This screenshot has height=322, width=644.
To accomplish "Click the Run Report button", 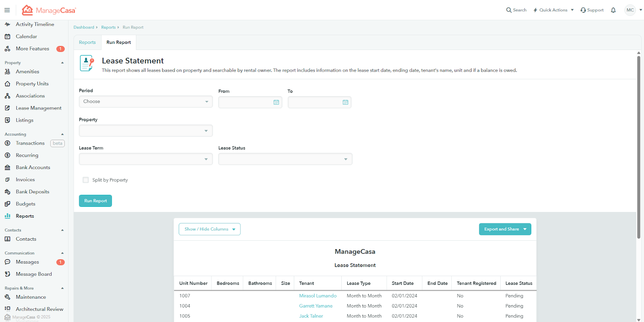I will (x=95, y=201).
